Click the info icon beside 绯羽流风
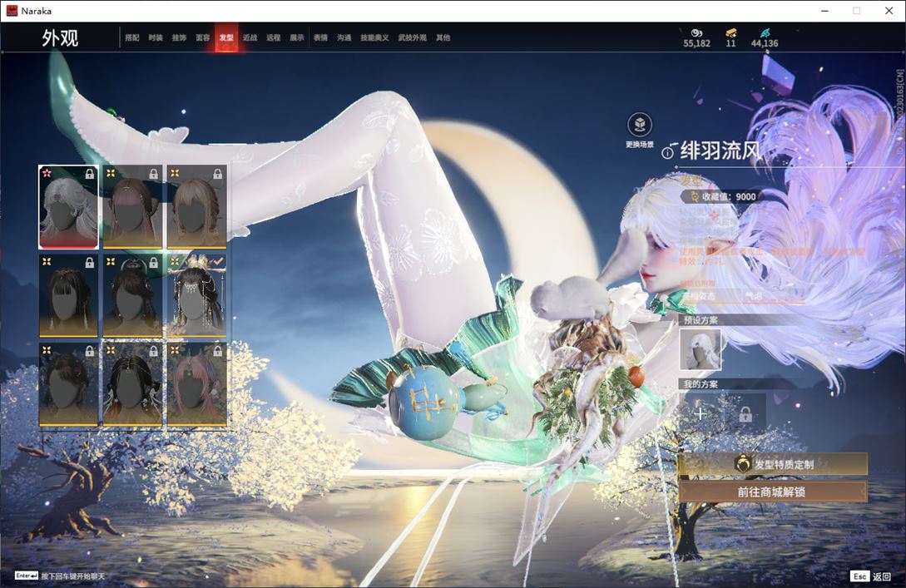 (667, 153)
